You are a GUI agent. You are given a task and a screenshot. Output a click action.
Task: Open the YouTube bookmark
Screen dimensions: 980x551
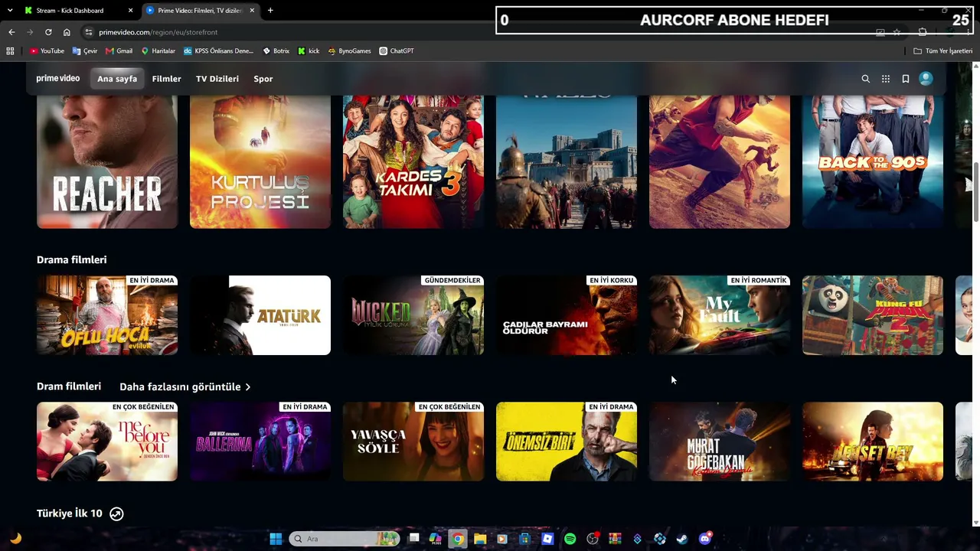coord(47,51)
